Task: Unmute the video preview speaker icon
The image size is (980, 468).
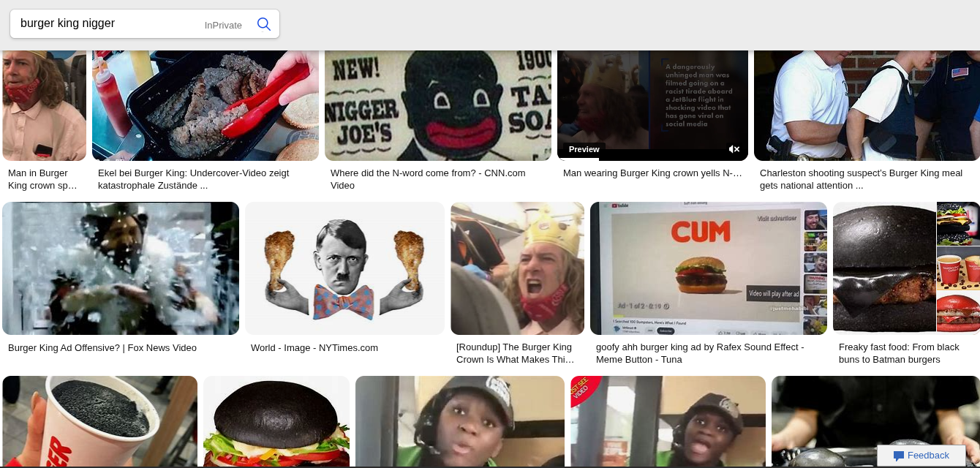Action: point(734,149)
